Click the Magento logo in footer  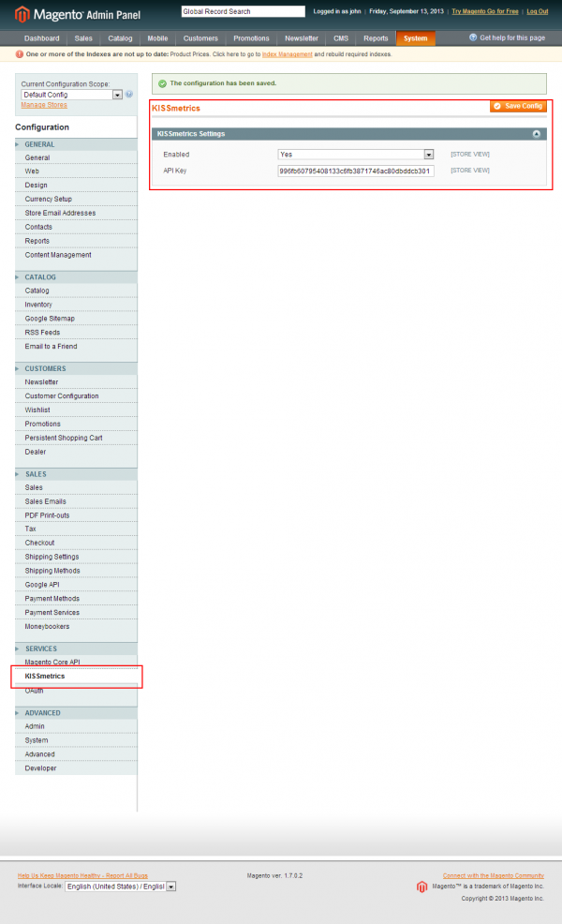point(421,887)
